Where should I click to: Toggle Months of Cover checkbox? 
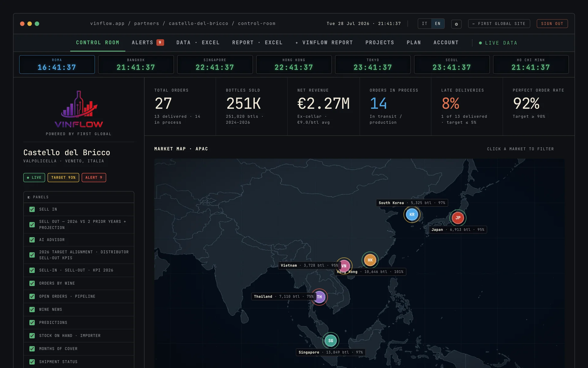32,349
